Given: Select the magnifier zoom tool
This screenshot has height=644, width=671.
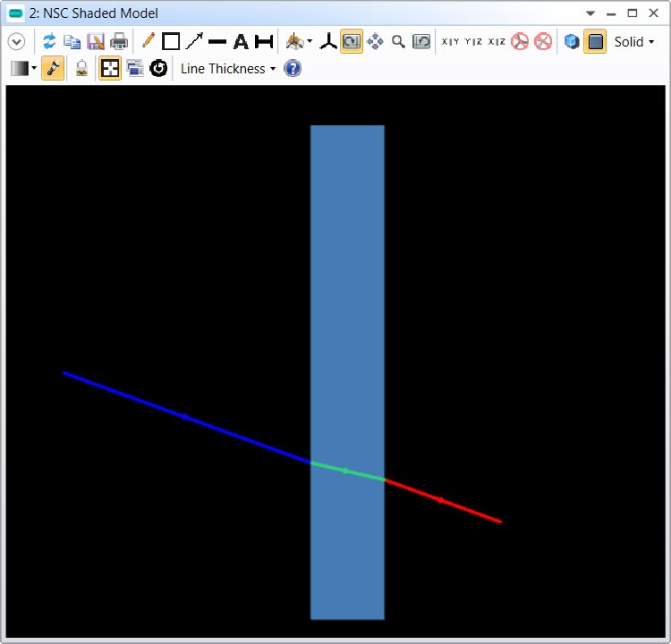Looking at the screenshot, I should coord(398,41).
